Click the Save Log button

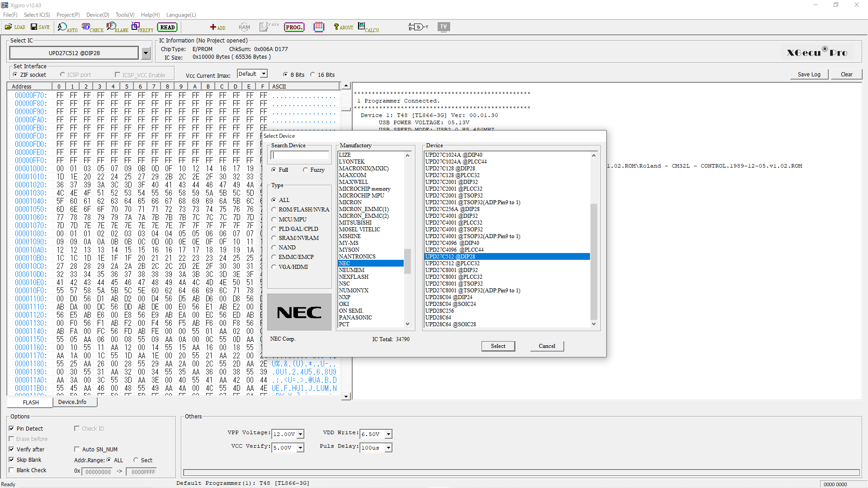pyautogui.click(x=809, y=75)
